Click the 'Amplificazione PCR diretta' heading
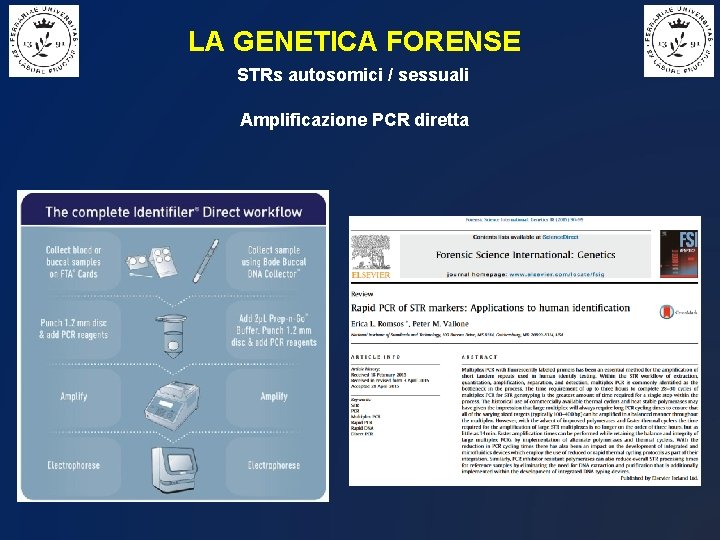The image size is (720, 540). pos(354,120)
